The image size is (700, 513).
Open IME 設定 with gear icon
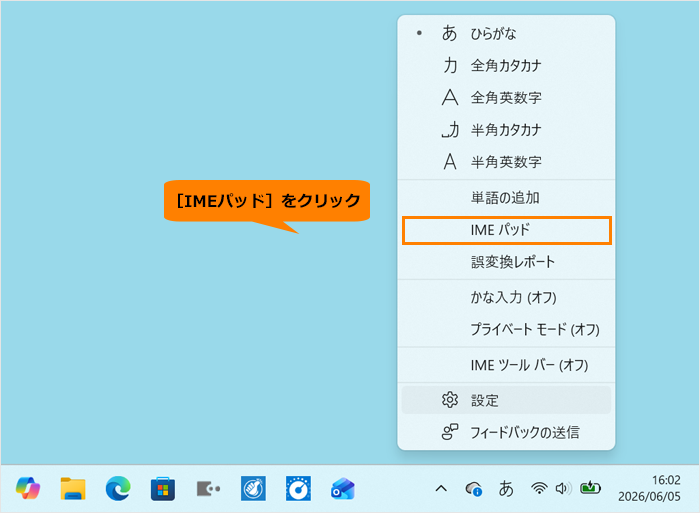coord(506,400)
